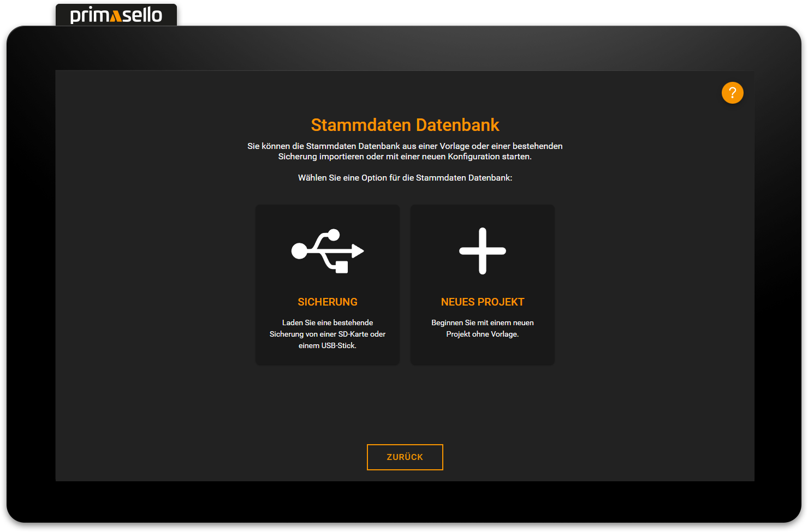Click the 'Laden Sie eine bestehende' description line
The width and height of the screenshot is (808, 532).
pos(328,322)
